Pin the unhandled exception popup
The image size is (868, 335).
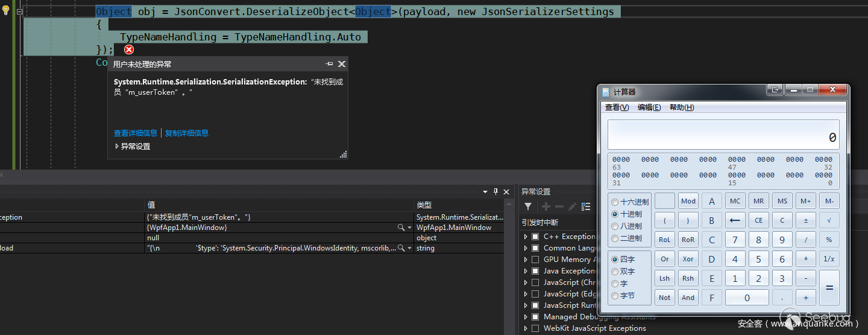(x=329, y=64)
